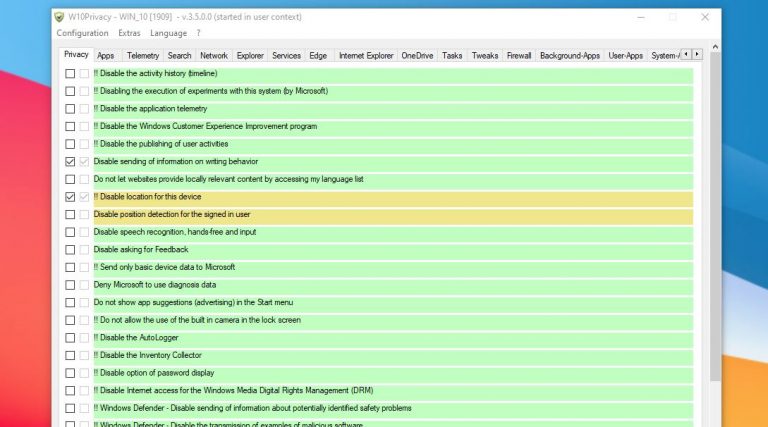The image size is (768, 427).
Task: Open the Extras menu
Action: (129, 33)
